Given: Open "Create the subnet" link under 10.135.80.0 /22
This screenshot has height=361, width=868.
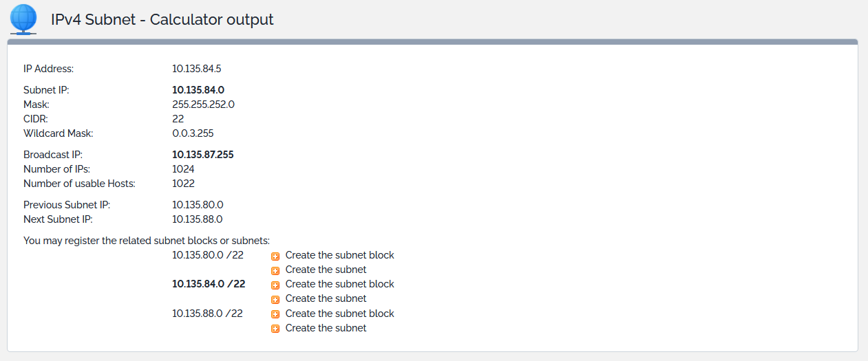Looking at the screenshot, I should (x=326, y=270).
